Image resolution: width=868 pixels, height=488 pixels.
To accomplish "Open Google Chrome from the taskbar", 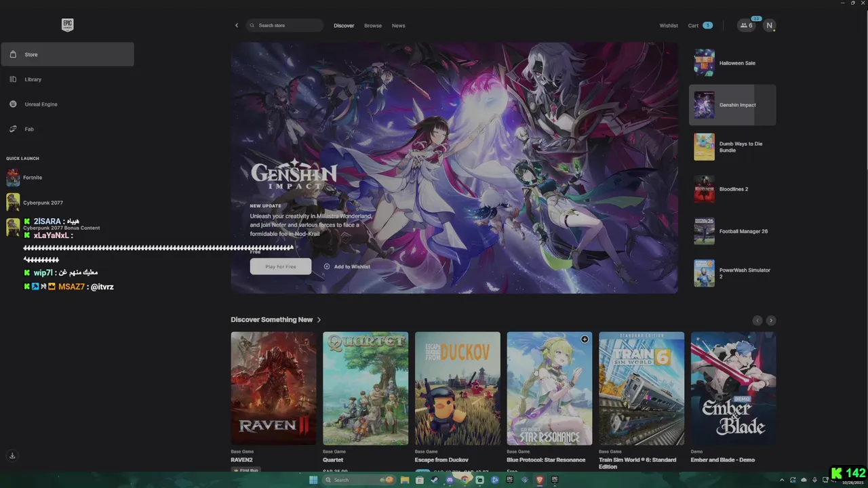I will 465,480.
